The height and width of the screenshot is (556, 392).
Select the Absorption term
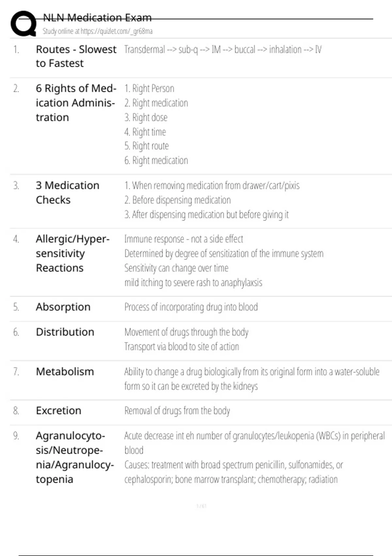(x=63, y=307)
